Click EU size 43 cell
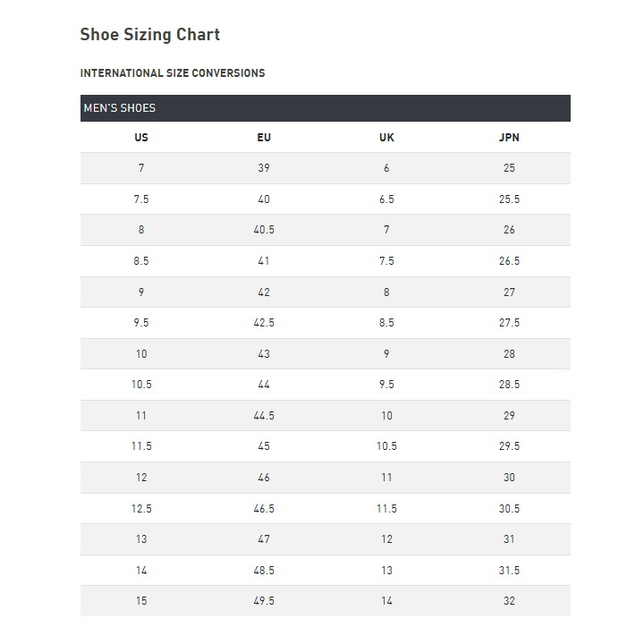This screenshot has width=644, height=644. 264,353
